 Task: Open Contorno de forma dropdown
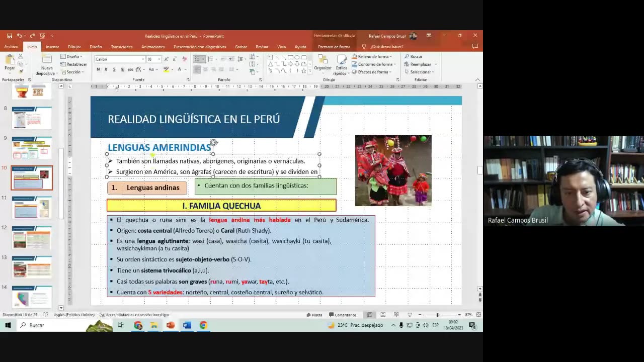(374, 64)
